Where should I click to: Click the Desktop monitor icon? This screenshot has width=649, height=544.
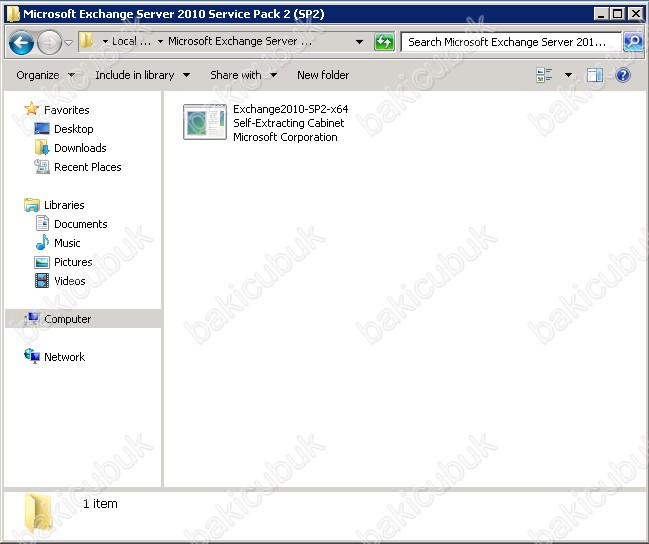[x=42, y=129]
